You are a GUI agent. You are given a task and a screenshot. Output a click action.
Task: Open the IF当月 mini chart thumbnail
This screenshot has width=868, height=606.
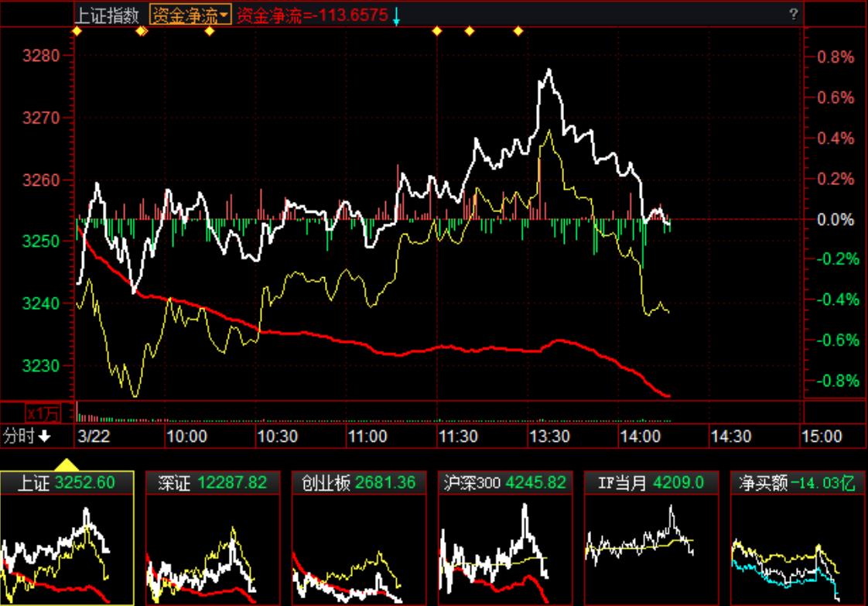pyautogui.click(x=651, y=550)
